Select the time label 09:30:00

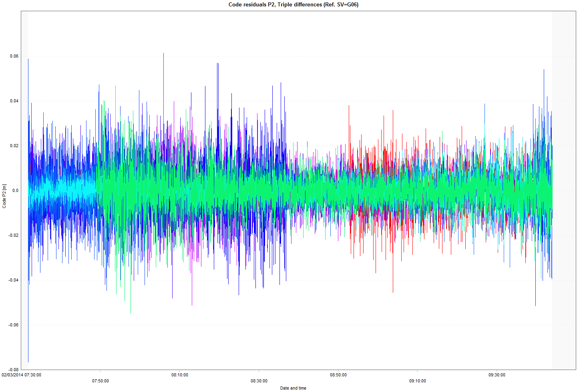tap(497, 375)
